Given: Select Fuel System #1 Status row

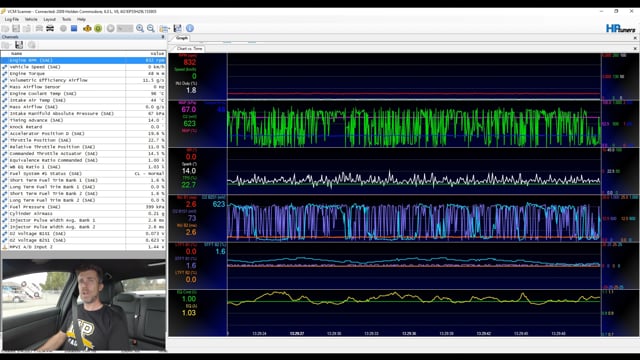Looking at the screenshot, I should pyautogui.click(x=83, y=173).
